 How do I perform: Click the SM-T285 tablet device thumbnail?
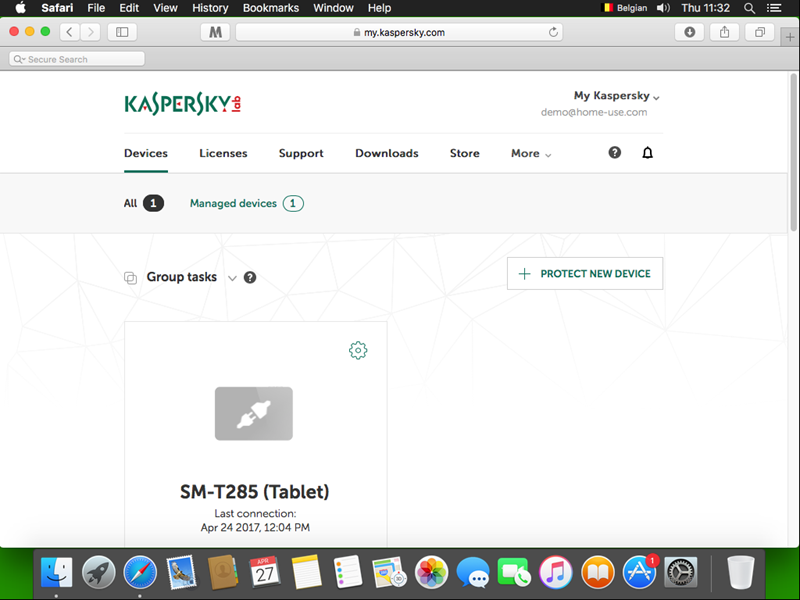(x=254, y=413)
